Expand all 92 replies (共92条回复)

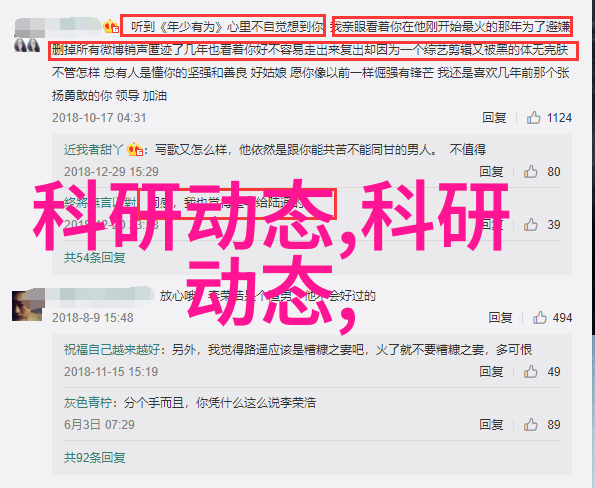(x=94, y=458)
